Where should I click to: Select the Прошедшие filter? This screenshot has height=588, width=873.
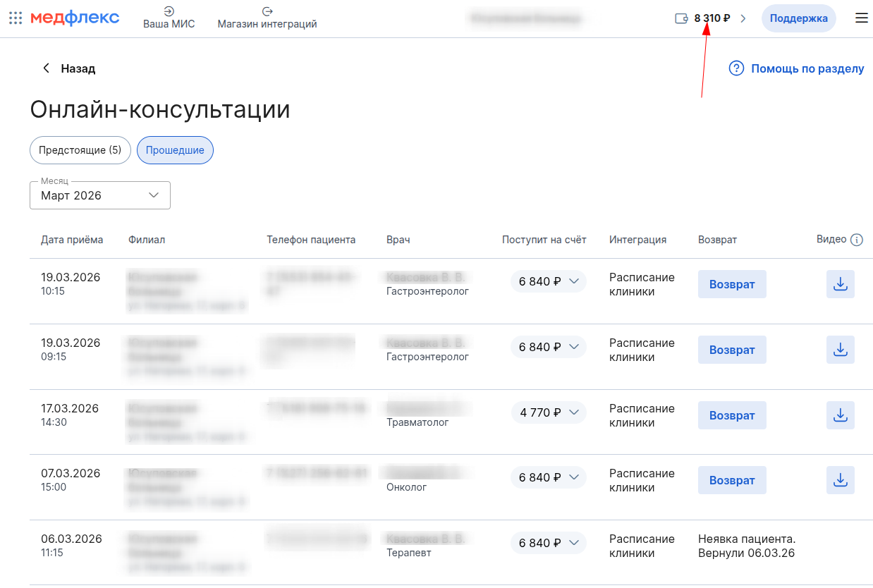click(x=175, y=150)
